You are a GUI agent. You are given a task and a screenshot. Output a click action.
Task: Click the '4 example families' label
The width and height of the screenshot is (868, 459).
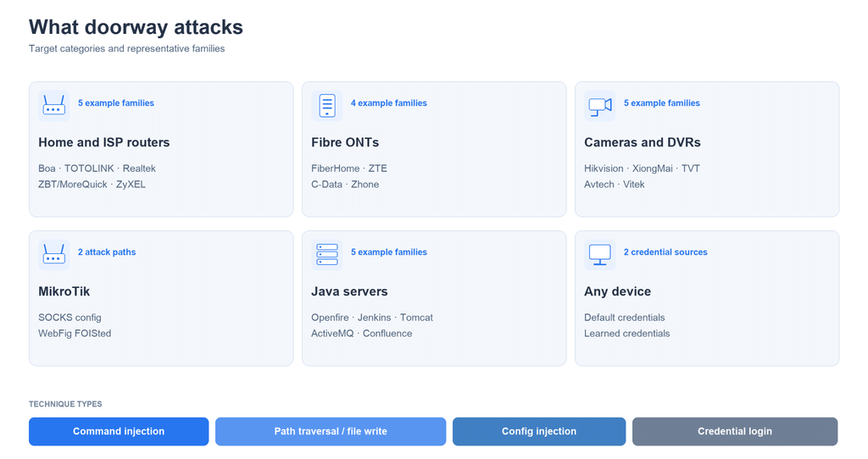pyautogui.click(x=388, y=102)
